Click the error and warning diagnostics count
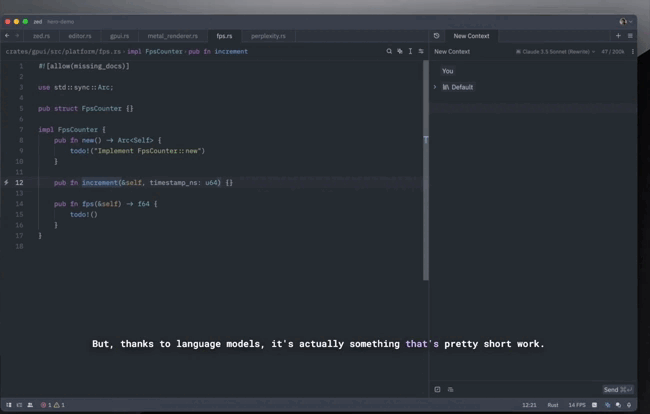Screen dimensions: 650x414 52,405
